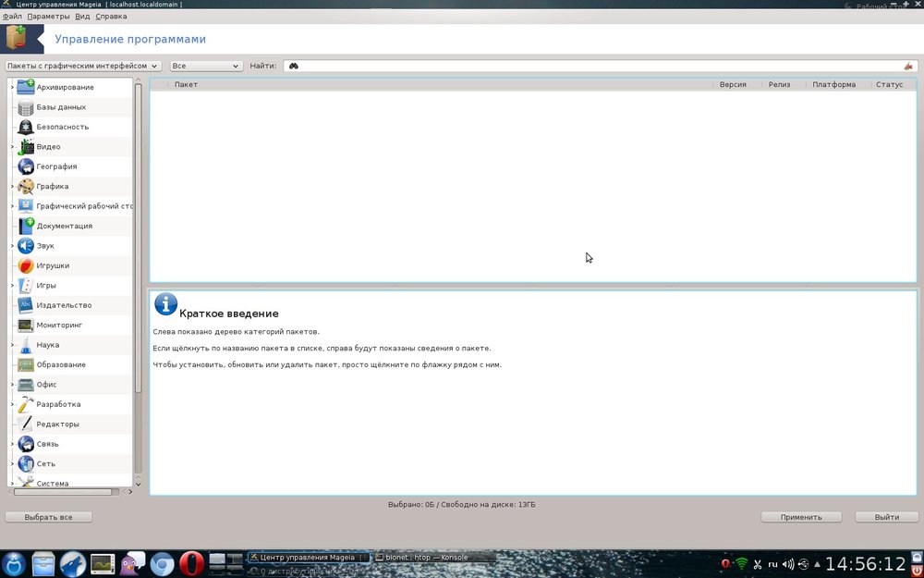Select the Базы данных category icon

26,107
